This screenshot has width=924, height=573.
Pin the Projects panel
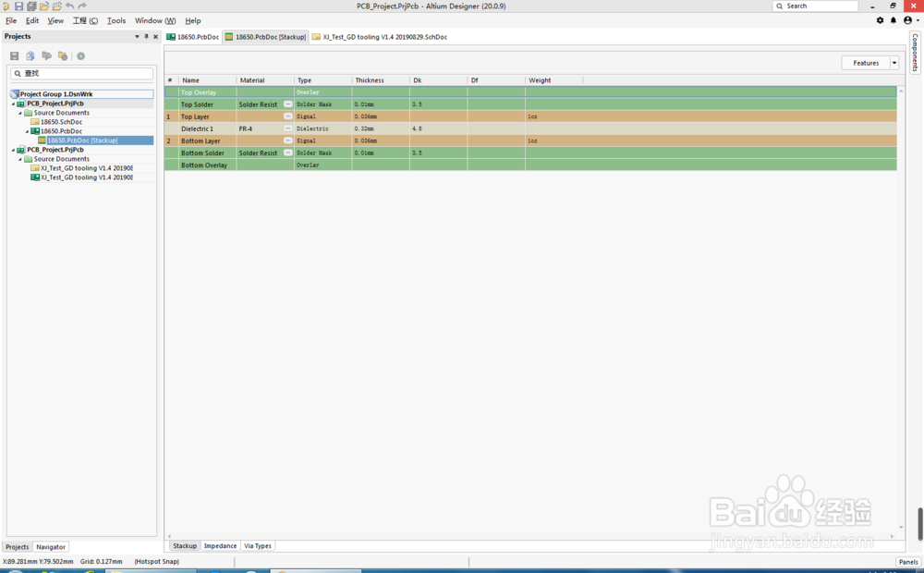point(146,37)
